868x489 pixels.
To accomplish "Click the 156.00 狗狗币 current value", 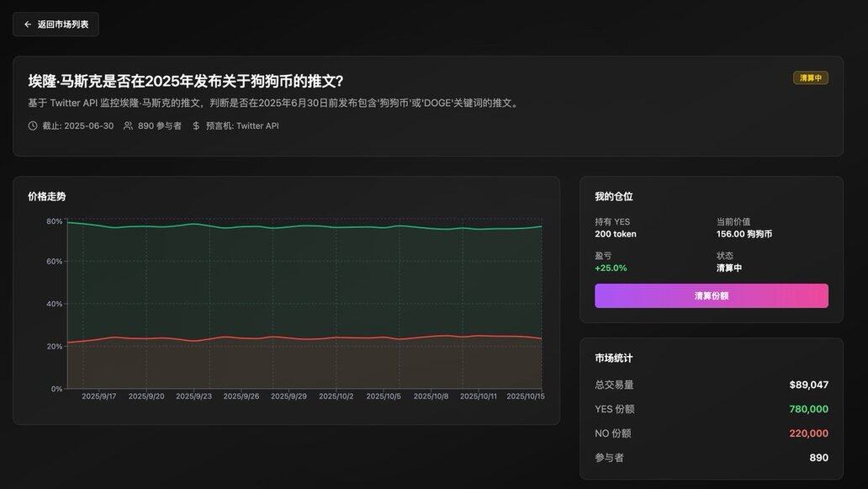I will 744,235.
